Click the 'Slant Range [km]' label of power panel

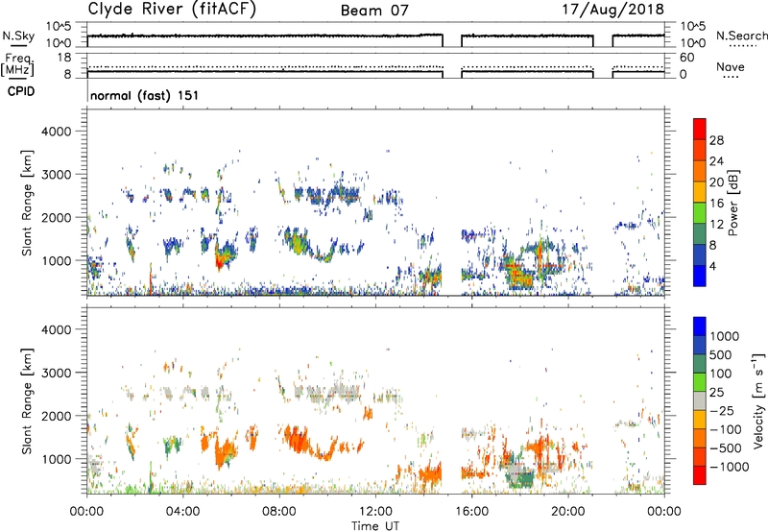pyautogui.click(x=28, y=203)
